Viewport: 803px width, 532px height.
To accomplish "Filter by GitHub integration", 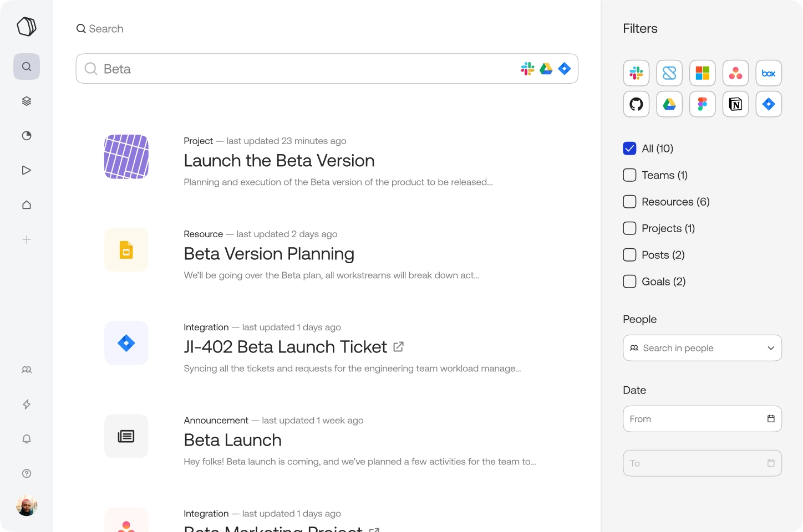I will (636, 104).
